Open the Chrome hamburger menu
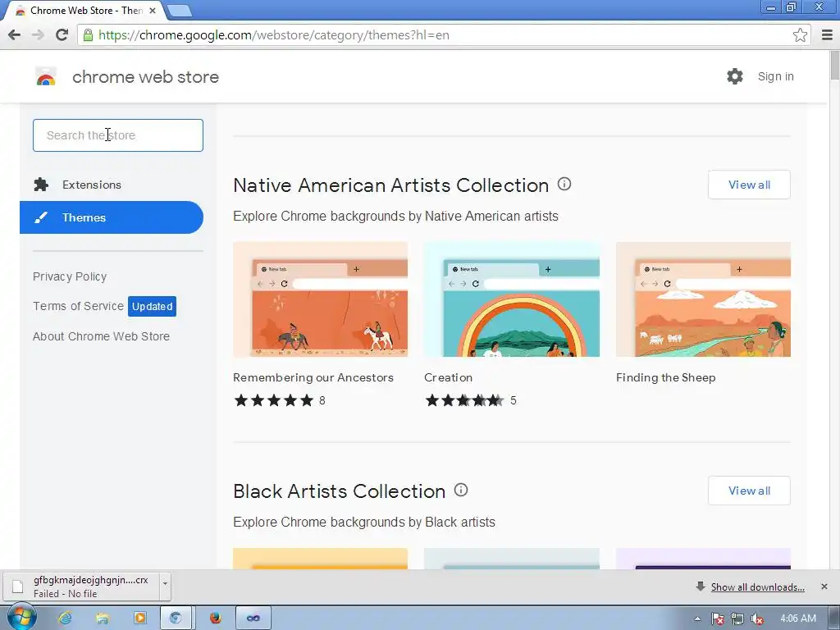The height and width of the screenshot is (630, 840). pyautogui.click(x=827, y=35)
